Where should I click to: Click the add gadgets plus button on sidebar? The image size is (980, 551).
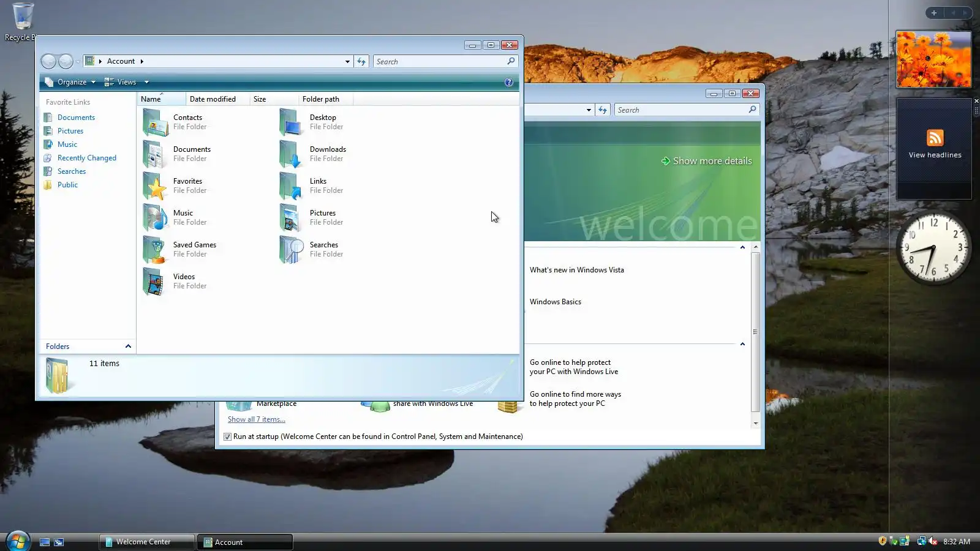click(934, 13)
